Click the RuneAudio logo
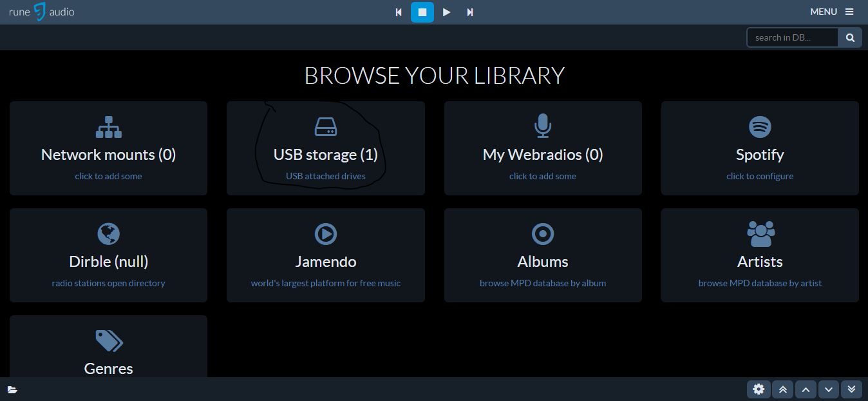The image size is (868, 401). tap(42, 12)
